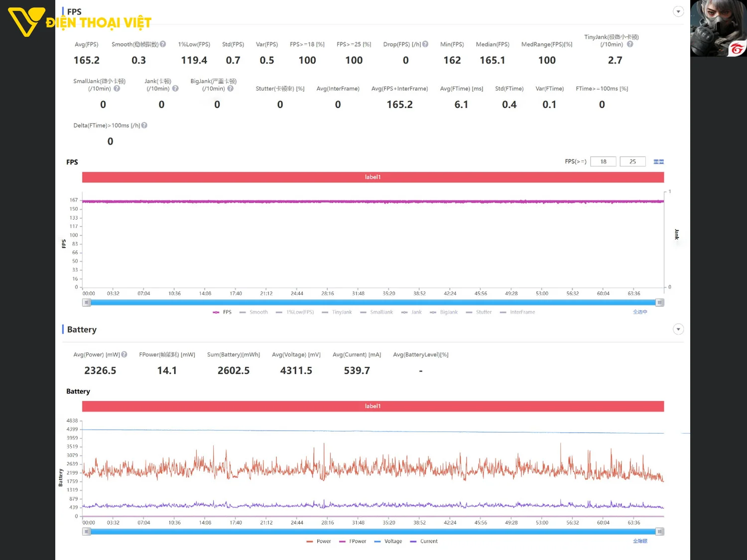Enable the Stutter series in FPS legend

pyautogui.click(x=479, y=312)
